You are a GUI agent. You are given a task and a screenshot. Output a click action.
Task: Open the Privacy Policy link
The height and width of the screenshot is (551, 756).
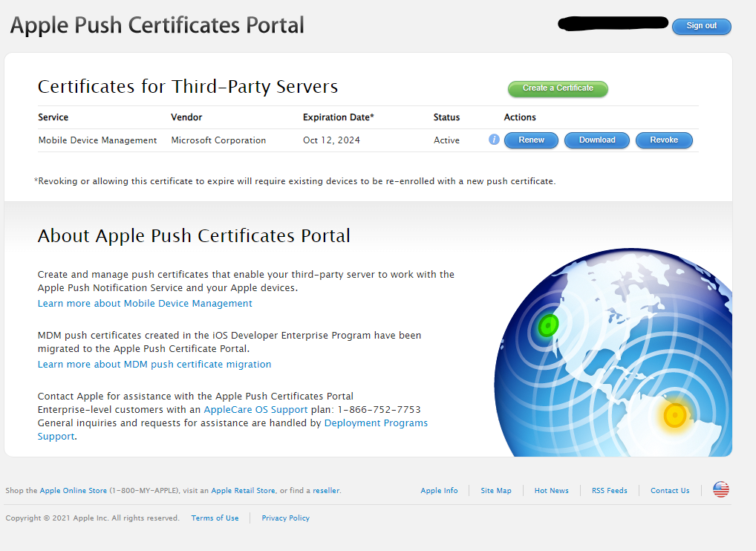click(x=285, y=518)
